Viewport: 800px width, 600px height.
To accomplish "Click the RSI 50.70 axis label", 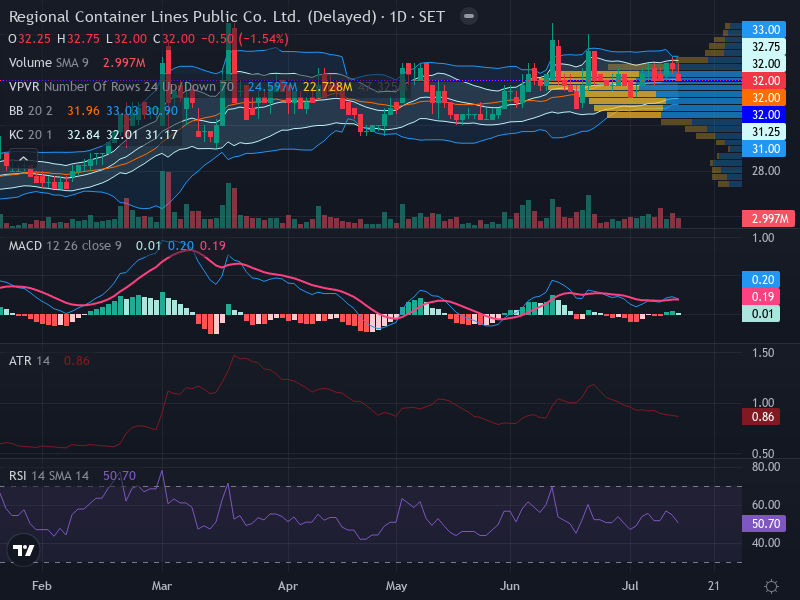I will point(764,523).
